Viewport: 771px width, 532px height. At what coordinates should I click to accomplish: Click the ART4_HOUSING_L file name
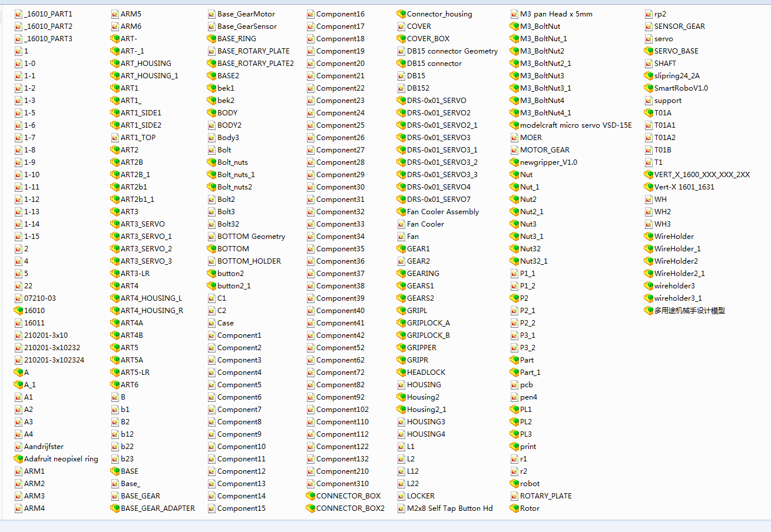click(151, 298)
